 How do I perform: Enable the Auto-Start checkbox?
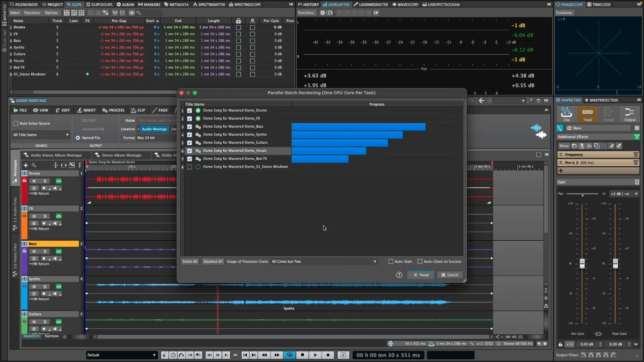(x=391, y=261)
